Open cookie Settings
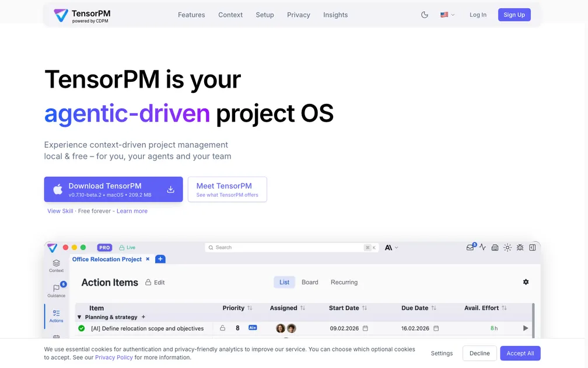The width and height of the screenshot is (588, 368). (x=442, y=353)
